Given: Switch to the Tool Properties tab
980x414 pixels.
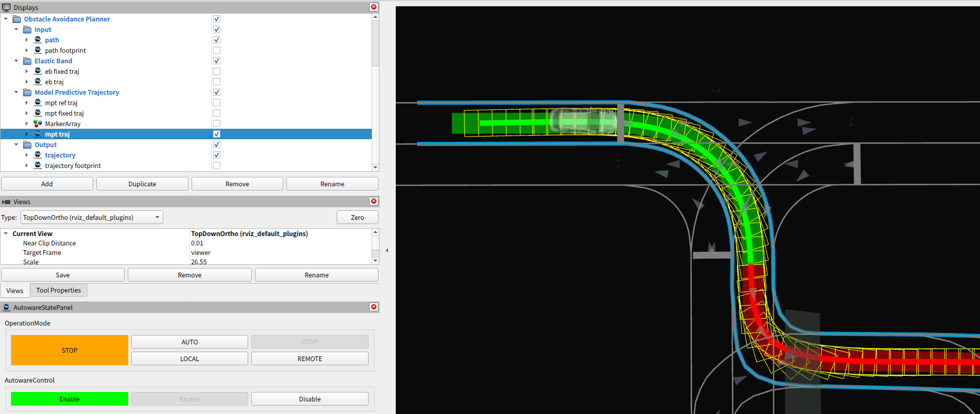Looking at the screenshot, I should [x=58, y=290].
